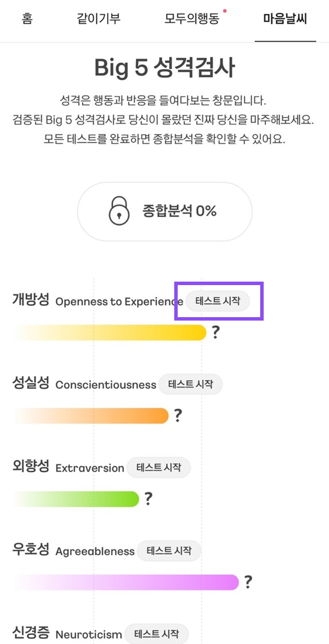Click the padlock icon beside 종합분석

pos(119,211)
